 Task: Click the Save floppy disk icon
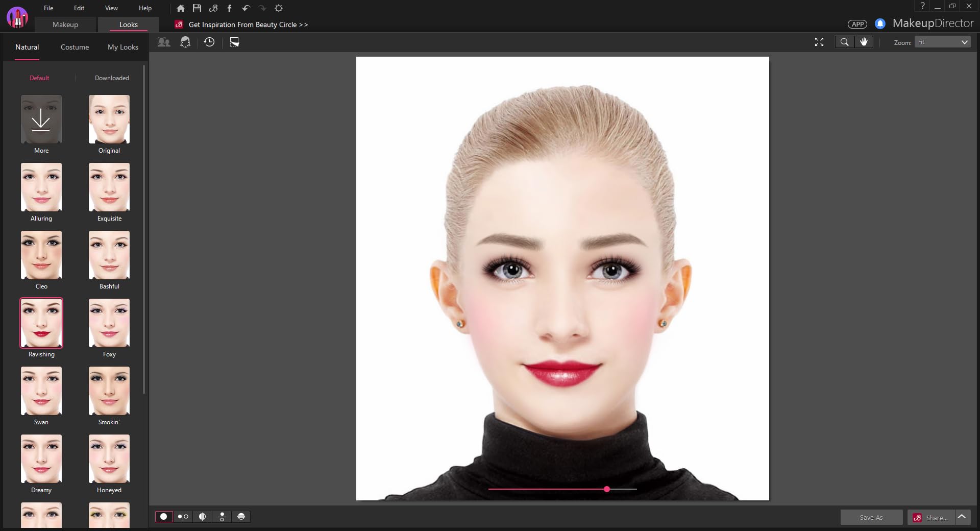pyautogui.click(x=197, y=8)
